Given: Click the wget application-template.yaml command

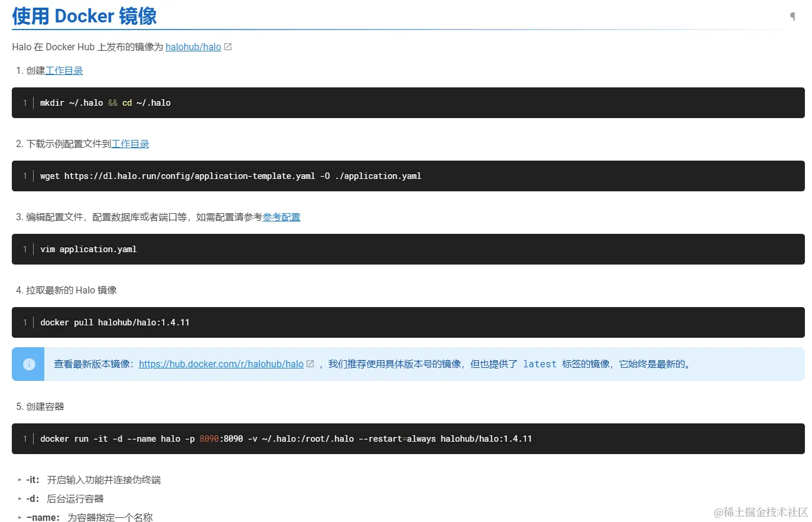Looking at the screenshot, I should (x=230, y=176).
